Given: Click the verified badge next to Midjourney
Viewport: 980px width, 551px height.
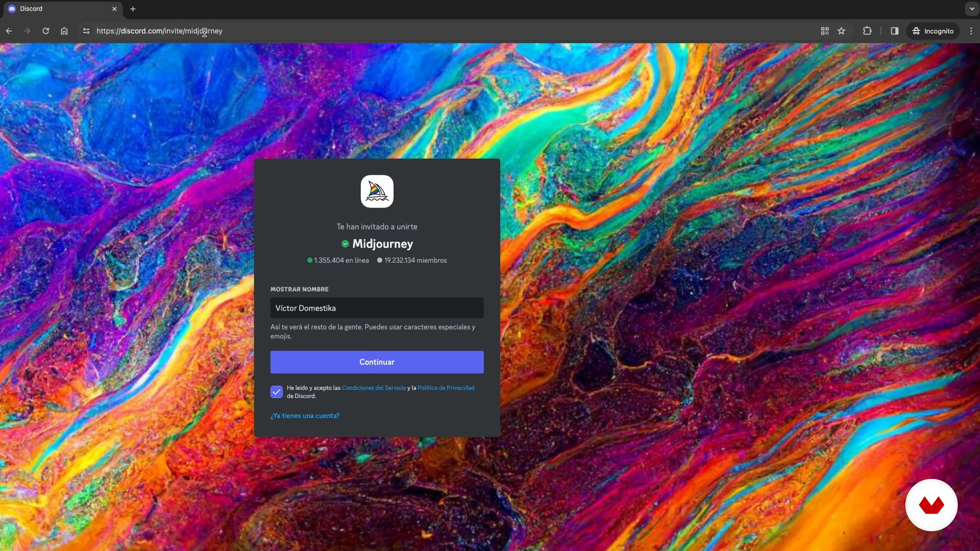Looking at the screenshot, I should [345, 244].
